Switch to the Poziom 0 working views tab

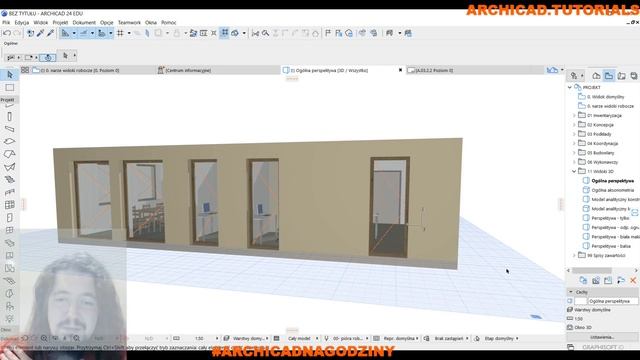(94, 70)
